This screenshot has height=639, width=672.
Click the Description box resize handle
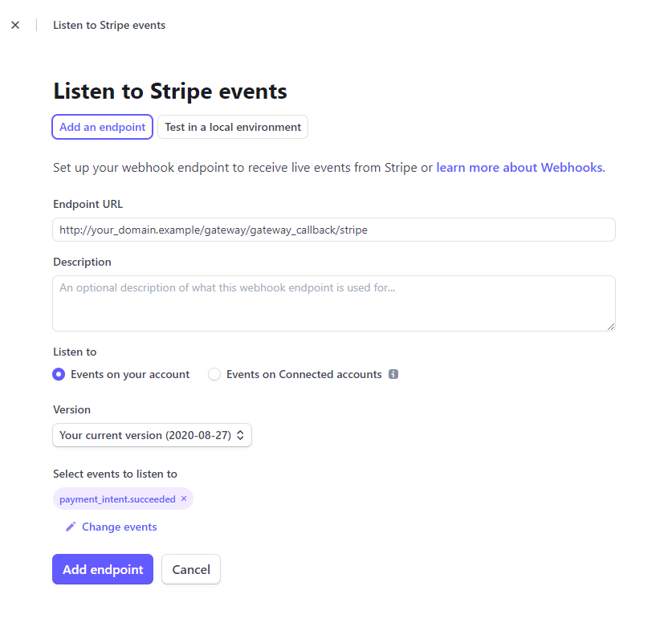pyautogui.click(x=611, y=327)
